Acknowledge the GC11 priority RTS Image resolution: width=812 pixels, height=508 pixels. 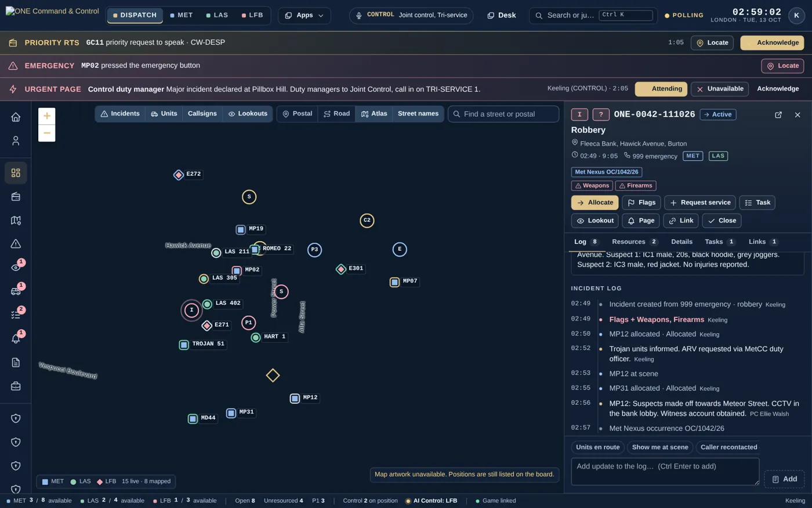pyautogui.click(x=772, y=43)
